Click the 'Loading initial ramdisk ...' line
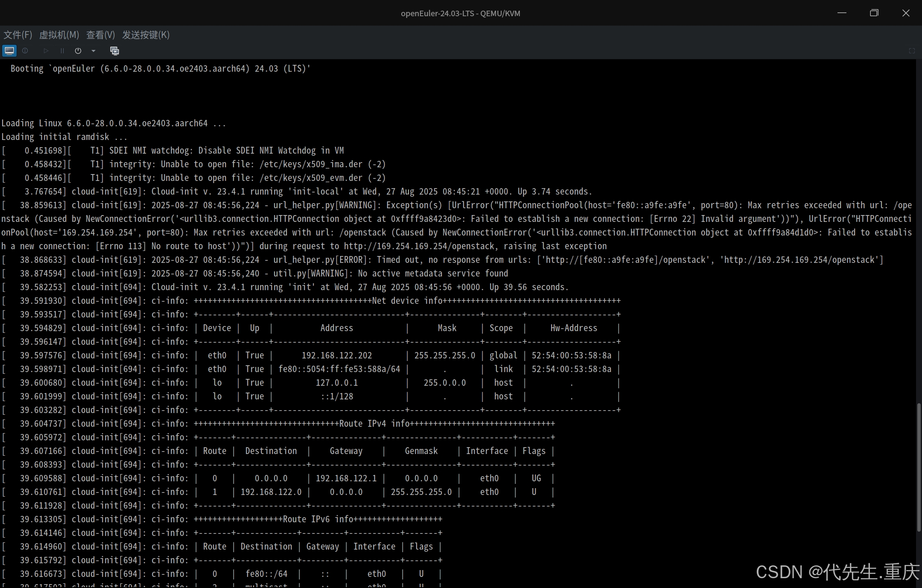The height and width of the screenshot is (588, 922). [64, 137]
